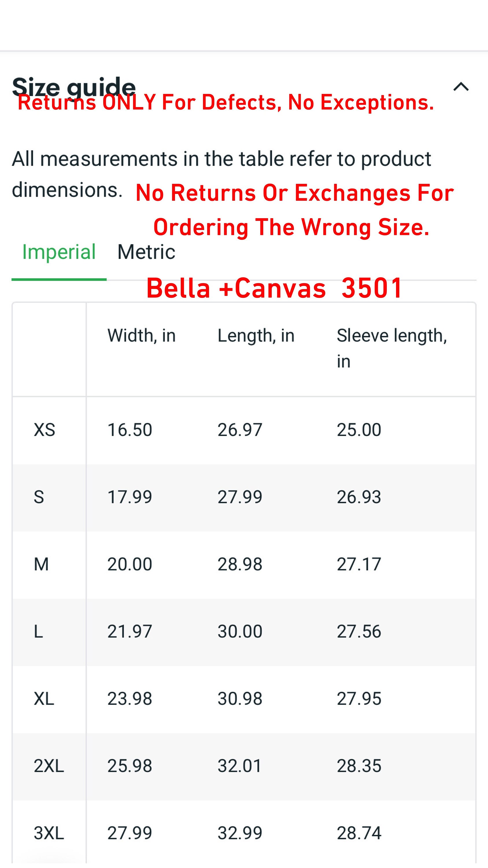Click the Ordering The Wrong Size text
Viewport: 488px width, 868px height.
(291, 227)
